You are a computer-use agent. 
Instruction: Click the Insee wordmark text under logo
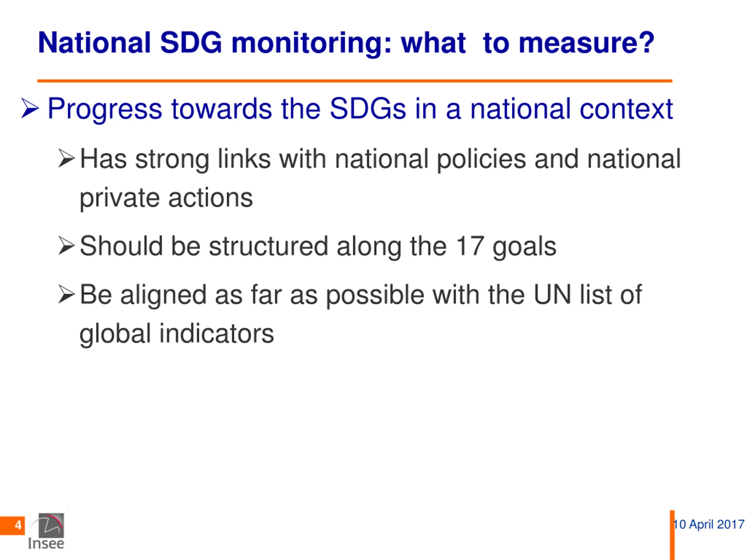click(x=46, y=543)
